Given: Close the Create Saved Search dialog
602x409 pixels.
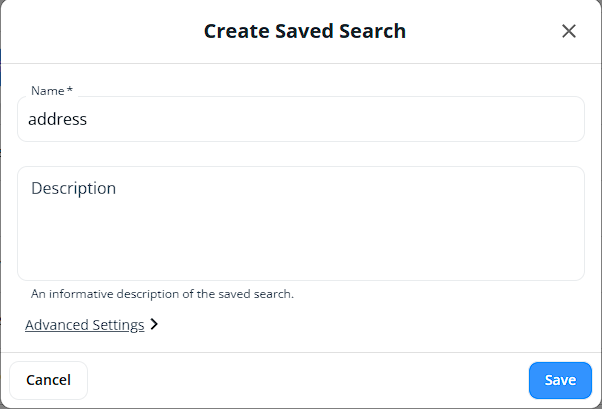Looking at the screenshot, I should click(569, 31).
